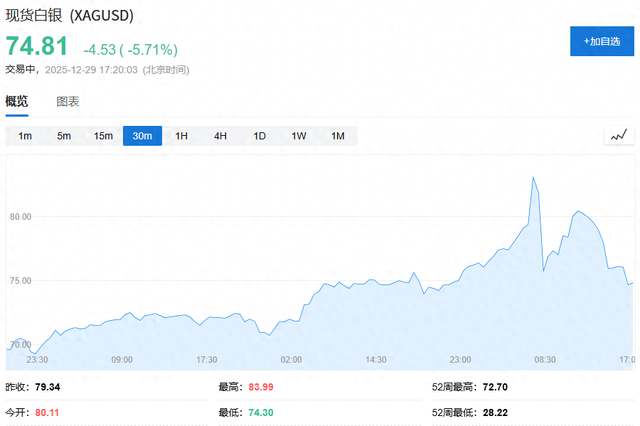The image size is (640, 426).
Task: Click the 加自选 add-to-watchlist button
Action: coord(601,41)
